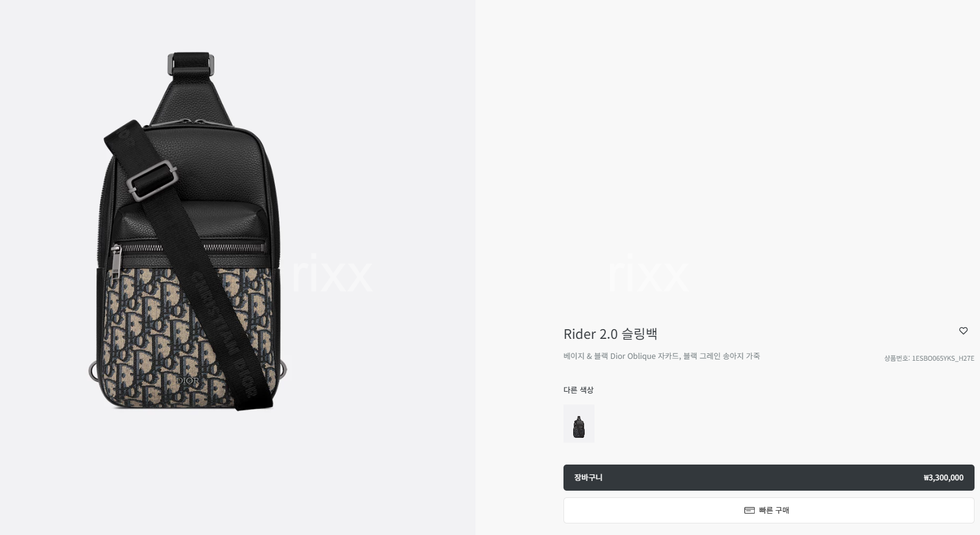Click the credit card icon beside 빠른 구매
Viewport: 980px width, 535px height.
coord(749,510)
